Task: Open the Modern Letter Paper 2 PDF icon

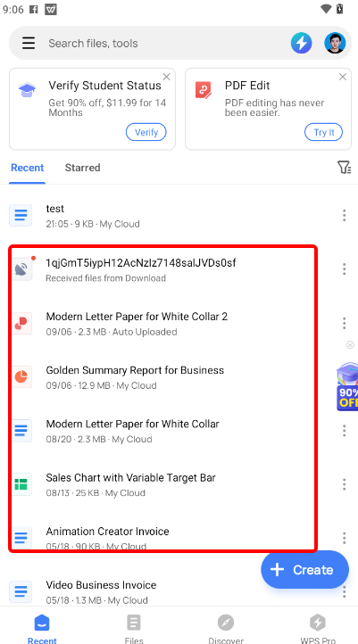Action: [x=21, y=323]
